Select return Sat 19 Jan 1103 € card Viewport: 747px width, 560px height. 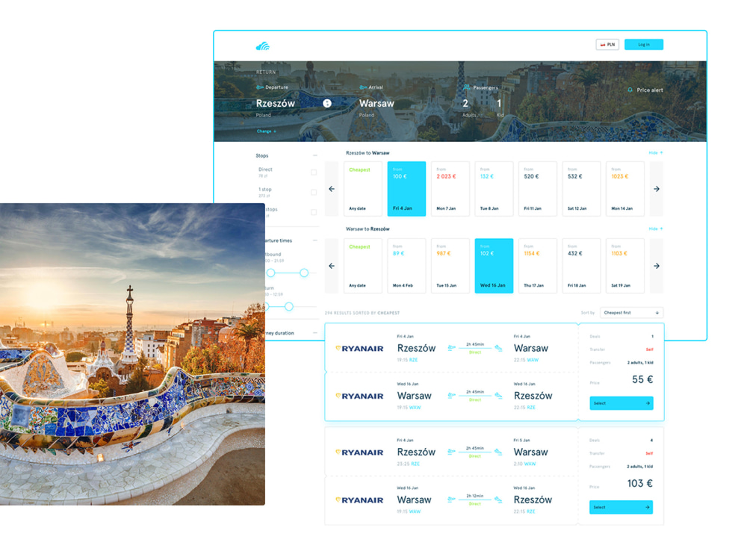[625, 266]
